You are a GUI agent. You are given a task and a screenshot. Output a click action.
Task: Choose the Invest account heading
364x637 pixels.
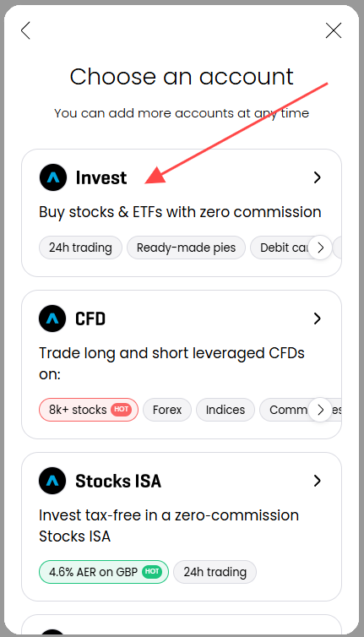coord(101,177)
